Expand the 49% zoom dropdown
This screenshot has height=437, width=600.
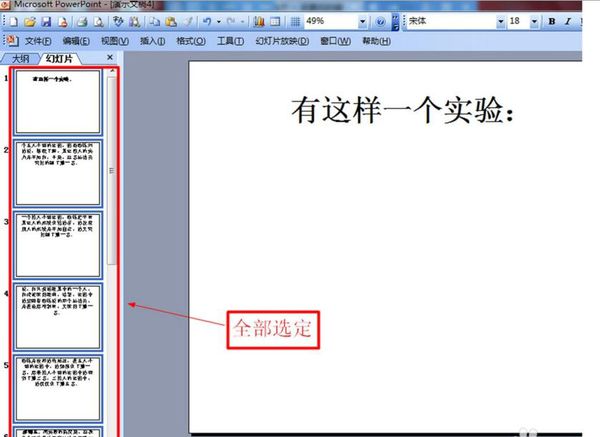tap(362, 21)
